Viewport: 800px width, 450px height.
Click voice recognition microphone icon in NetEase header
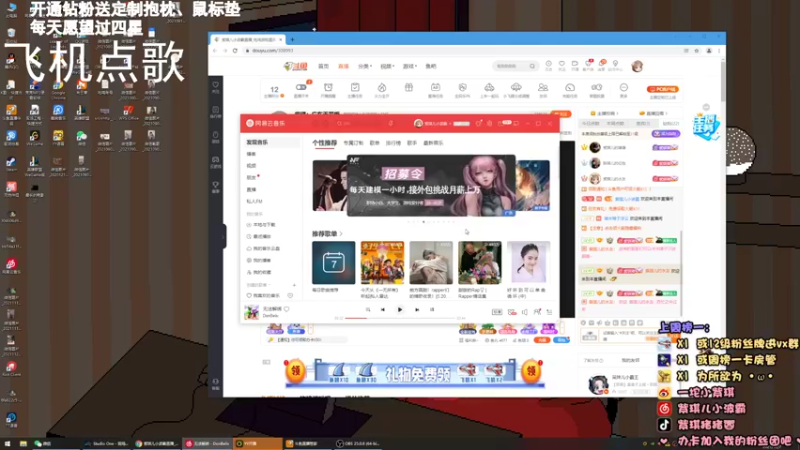click(x=390, y=123)
